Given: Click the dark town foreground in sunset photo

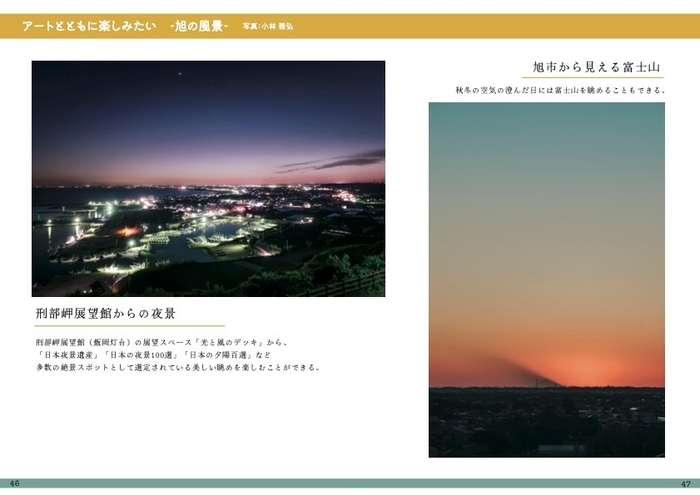Looking at the screenshot, I should [546, 420].
